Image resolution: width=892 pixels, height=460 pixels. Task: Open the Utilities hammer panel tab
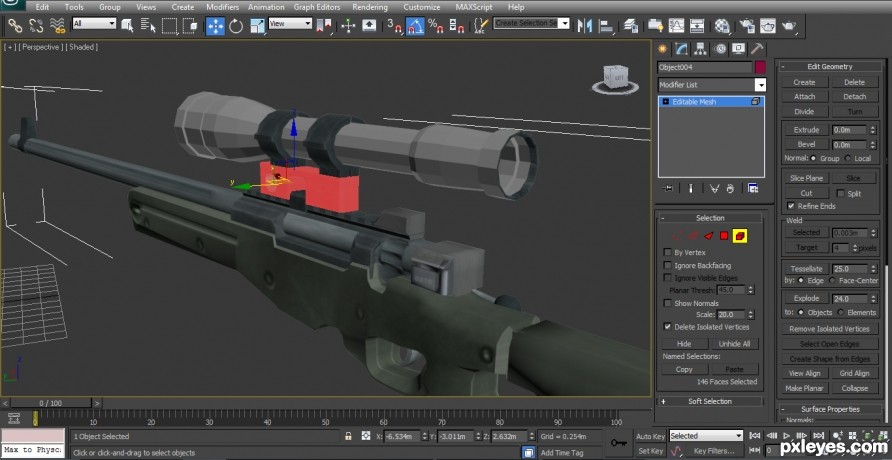pyautogui.click(x=757, y=49)
